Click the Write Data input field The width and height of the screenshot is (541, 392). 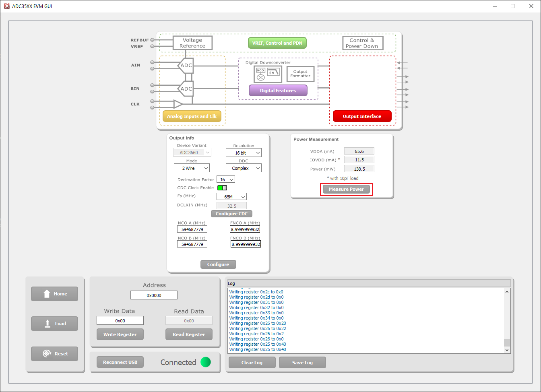tap(120, 321)
